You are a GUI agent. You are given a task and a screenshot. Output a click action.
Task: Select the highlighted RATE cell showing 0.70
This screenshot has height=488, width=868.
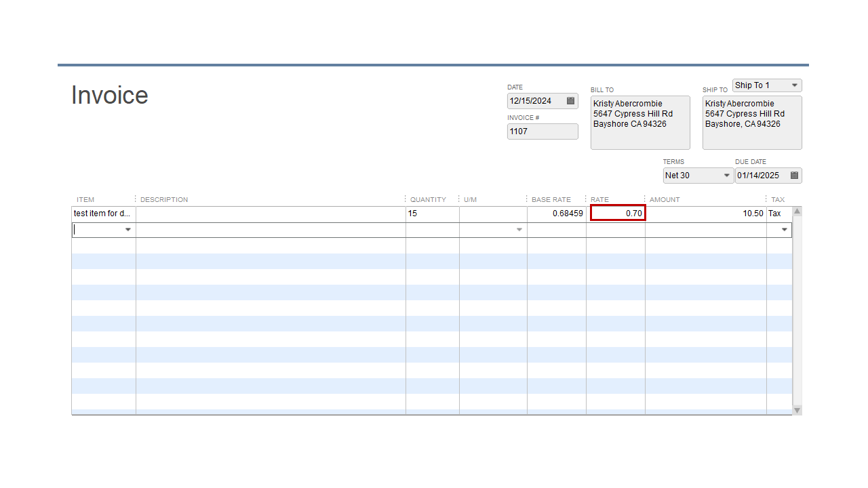point(617,213)
